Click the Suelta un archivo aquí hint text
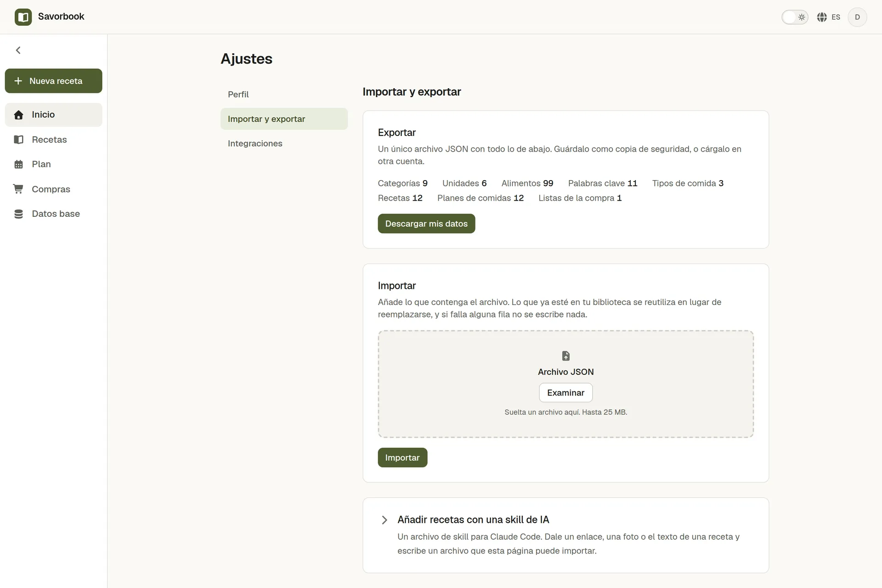 (x=565, y=412)
